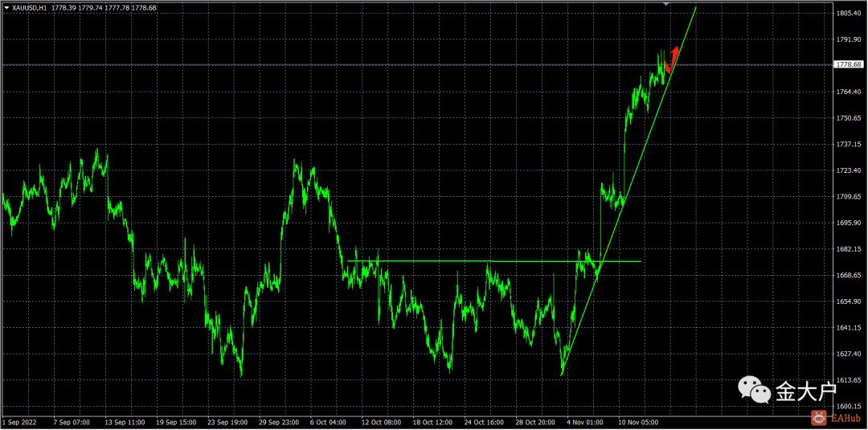This screenshot has width=868, height=430.
Task: Click the 1805.40 price axis label
Action: [848, 13]
